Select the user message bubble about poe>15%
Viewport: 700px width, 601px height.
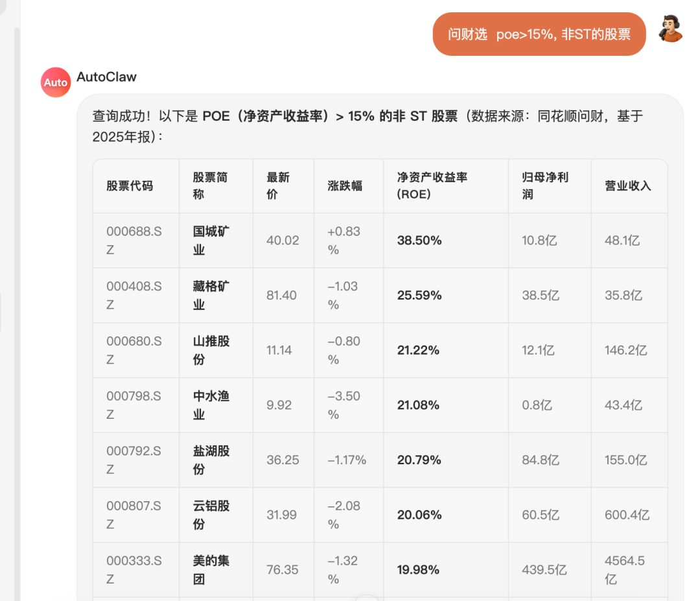point(539,34)
